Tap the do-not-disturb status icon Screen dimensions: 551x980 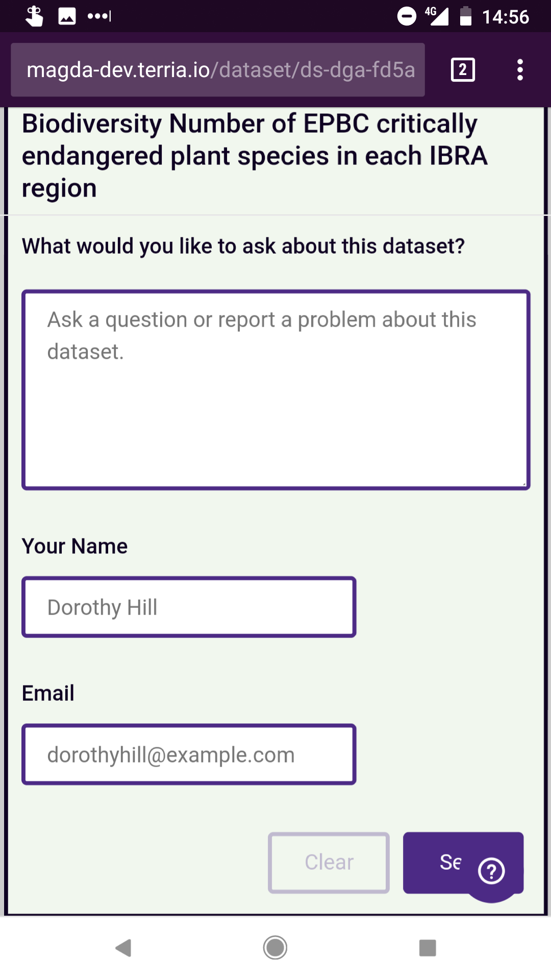coord(407,16)
